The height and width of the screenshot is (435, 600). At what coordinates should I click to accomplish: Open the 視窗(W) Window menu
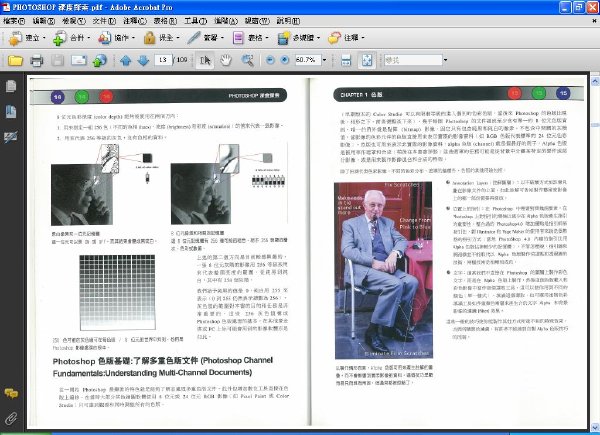[257, 21]
